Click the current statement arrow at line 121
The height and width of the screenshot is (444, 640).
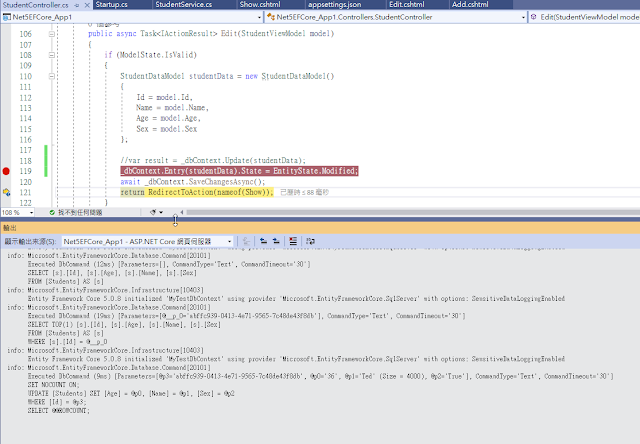(x=6, y=192)
